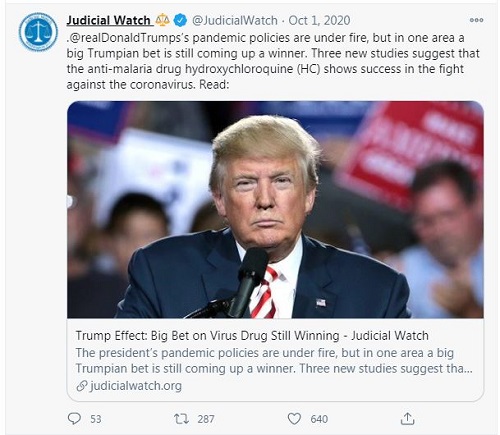Click the link card description text
The height and width of the screenshot is (435, 500).
[274, 361]
